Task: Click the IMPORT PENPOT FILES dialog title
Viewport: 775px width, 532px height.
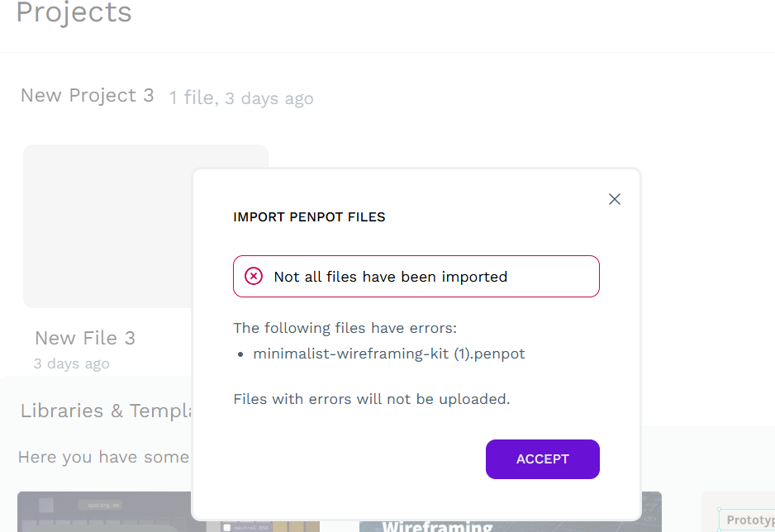Action: (309, 217)
